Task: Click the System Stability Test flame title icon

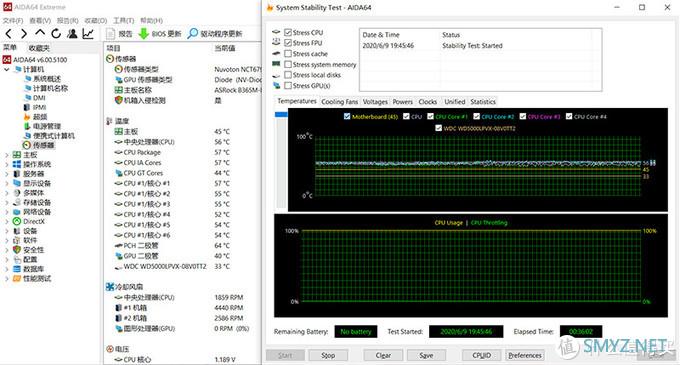Action: click(x=270, y=7)
